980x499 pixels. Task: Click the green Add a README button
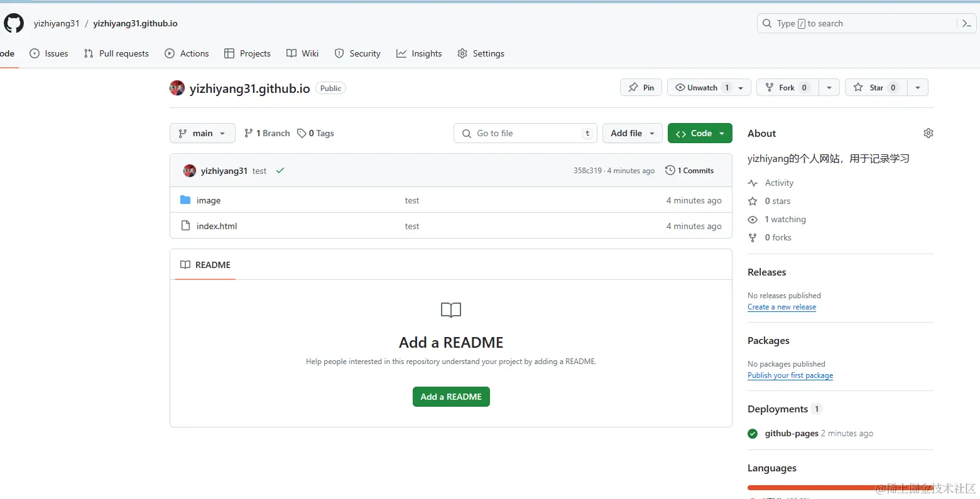coord(451,397)
